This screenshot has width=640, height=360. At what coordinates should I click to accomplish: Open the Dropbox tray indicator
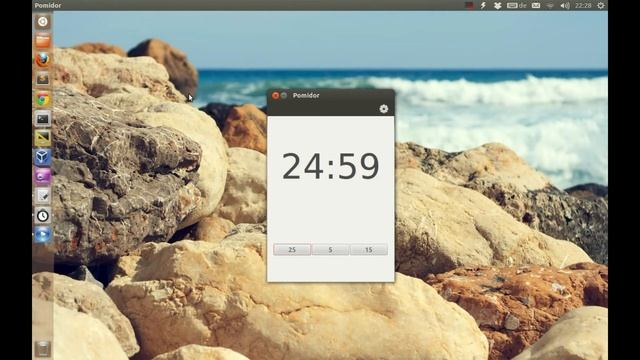click(x=498, y=5)
